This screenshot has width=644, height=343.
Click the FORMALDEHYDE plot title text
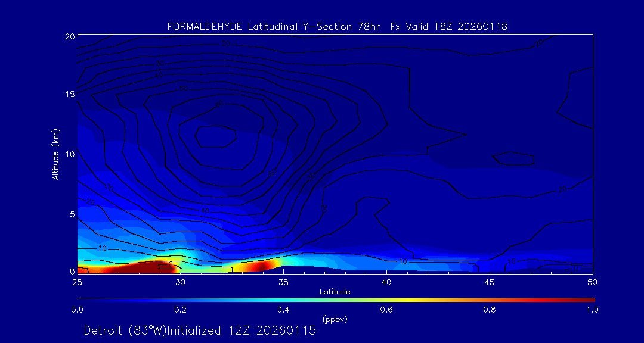337,27
